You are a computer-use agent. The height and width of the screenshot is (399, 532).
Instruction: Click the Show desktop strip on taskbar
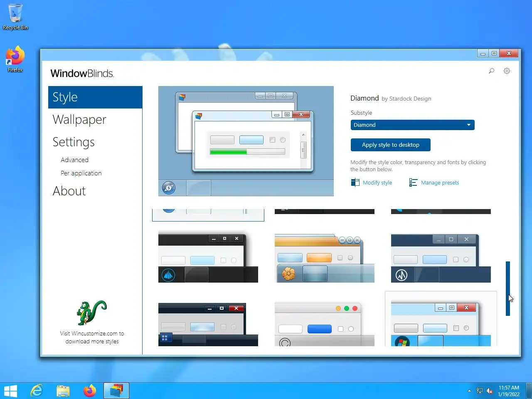point(529,391)
